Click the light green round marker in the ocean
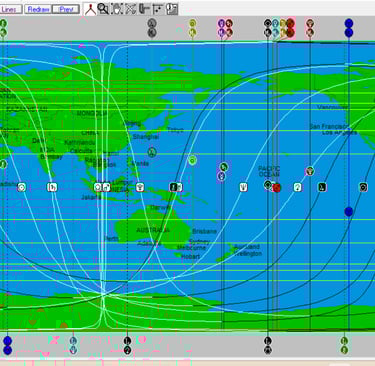The image size is (375, 366). (x=192, y=160)
